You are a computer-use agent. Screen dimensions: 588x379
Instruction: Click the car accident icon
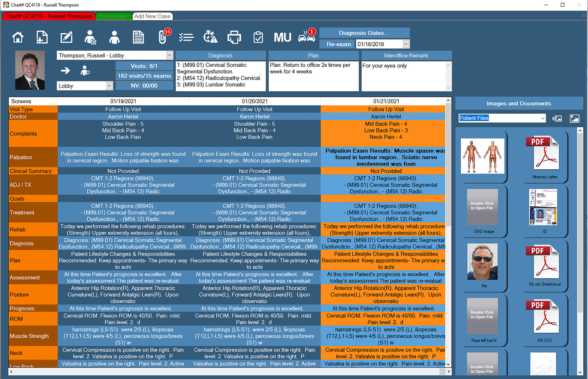click(x=306, y=37)
